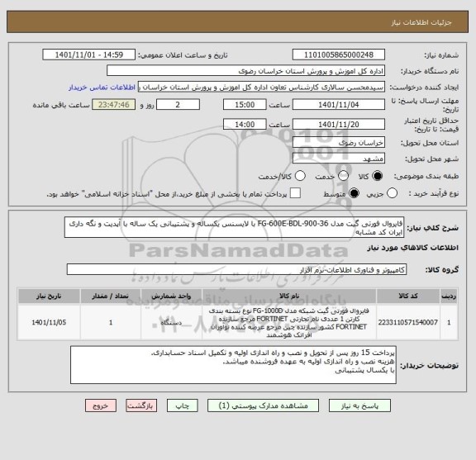Click the تاریخ نیاز column header
Image resolution: width=476 pixels, height=460 pixels.
[x=49, y=296]
